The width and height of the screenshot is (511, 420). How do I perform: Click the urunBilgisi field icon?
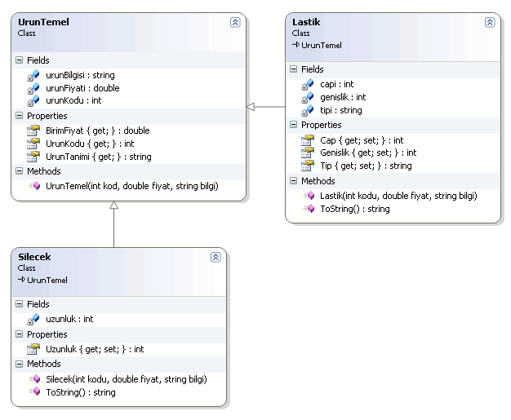pos(33,75)
